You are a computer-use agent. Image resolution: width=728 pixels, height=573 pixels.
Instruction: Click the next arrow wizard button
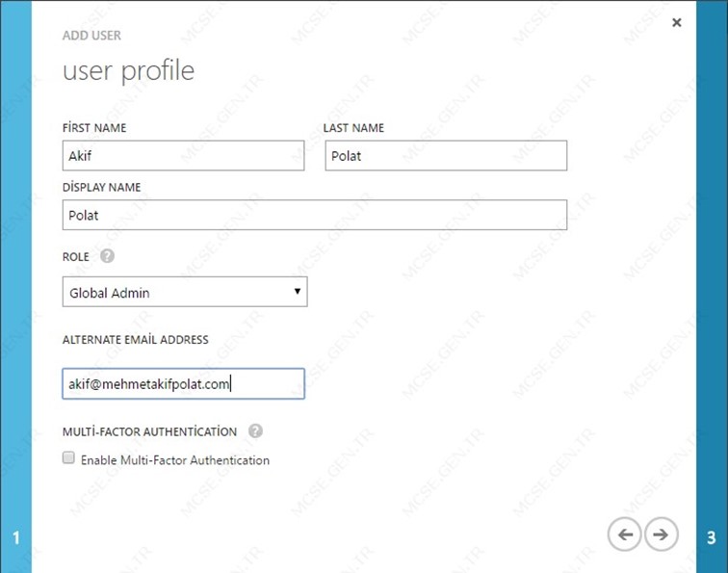coord(662,534)
